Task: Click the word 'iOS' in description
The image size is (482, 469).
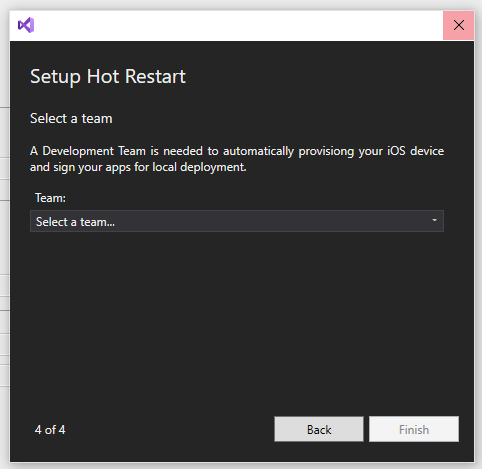Action: 396,151
